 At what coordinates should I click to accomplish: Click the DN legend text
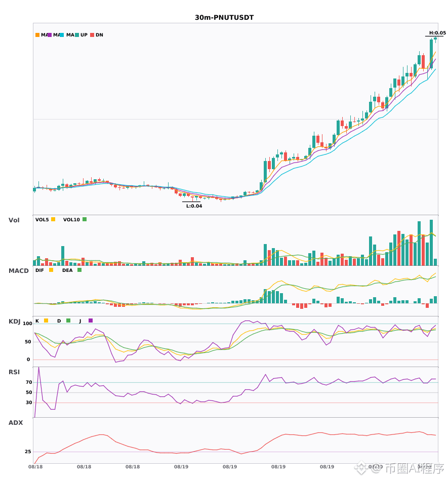(99, 35)
